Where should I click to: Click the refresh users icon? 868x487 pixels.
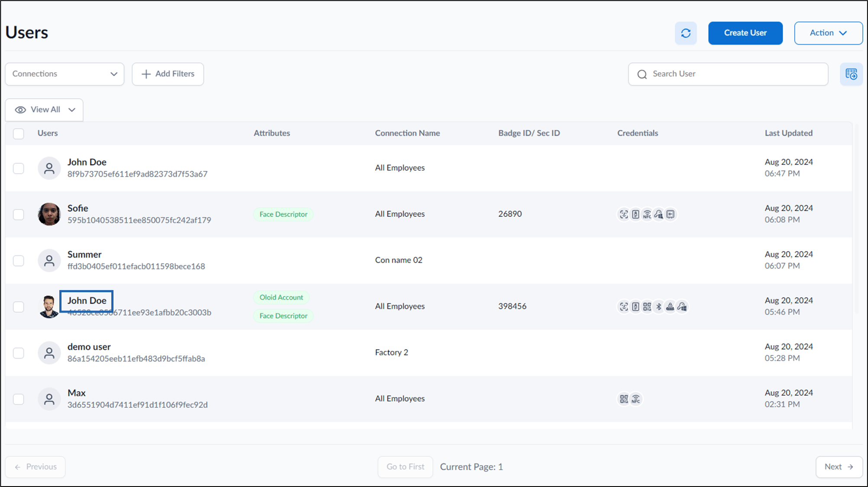(x=686, y=33)
